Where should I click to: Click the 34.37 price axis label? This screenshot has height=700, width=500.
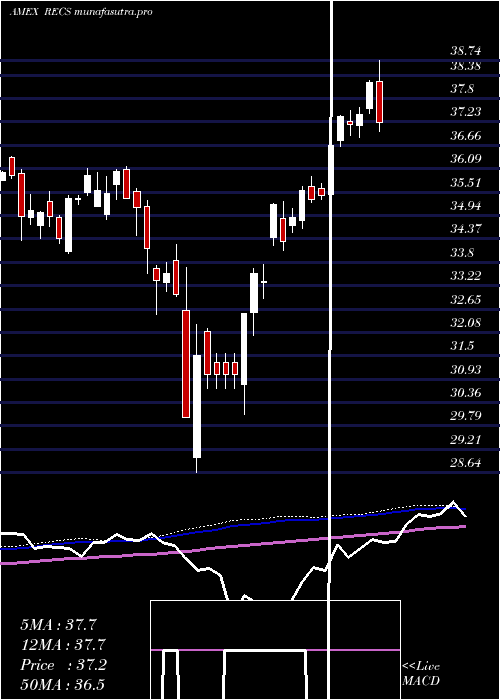[466, 229]
